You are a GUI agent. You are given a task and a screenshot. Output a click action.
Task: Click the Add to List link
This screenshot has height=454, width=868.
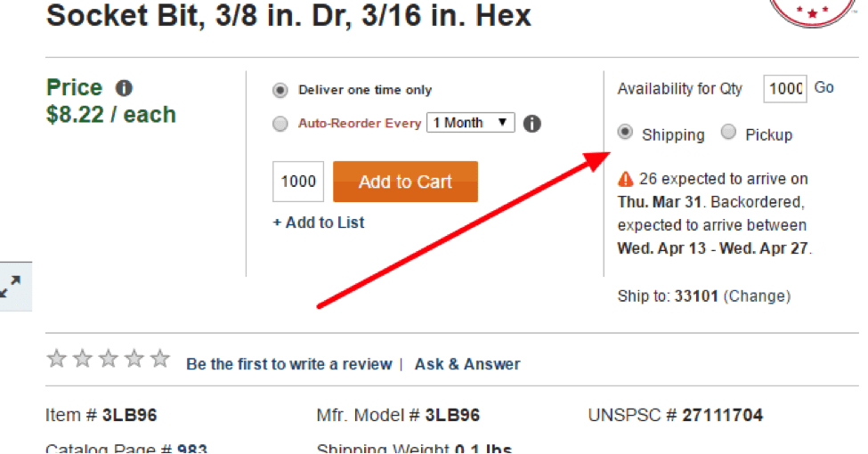(319, 223)
